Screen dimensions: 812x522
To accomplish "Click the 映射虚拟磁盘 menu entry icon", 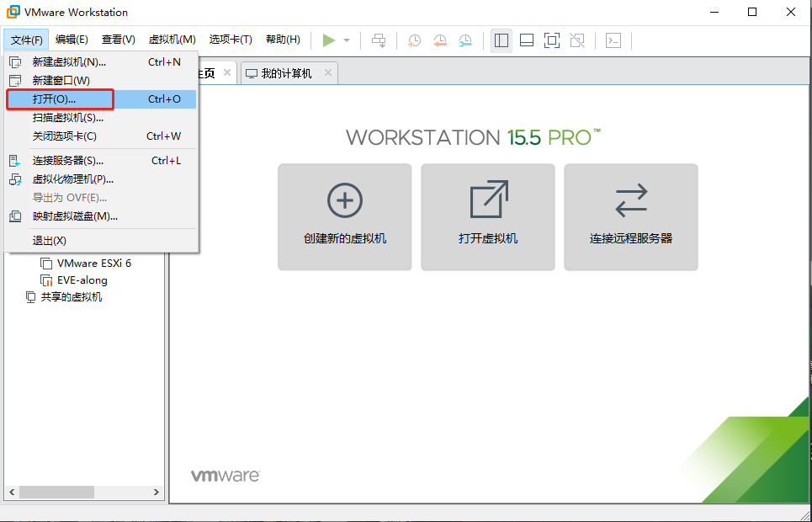I will [15, 216].
